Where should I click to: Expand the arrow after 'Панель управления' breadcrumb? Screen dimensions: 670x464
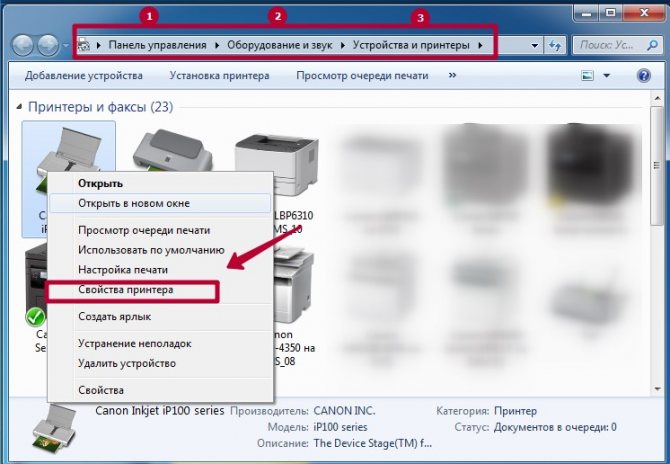(217, 45)
